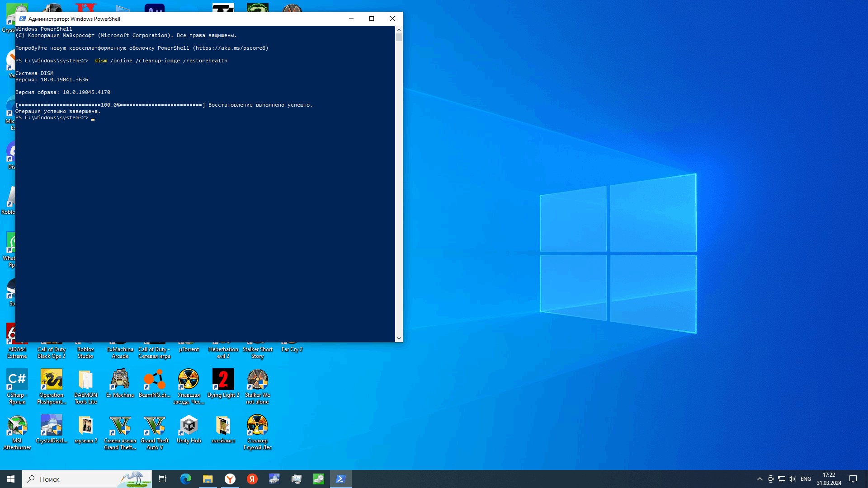Switch to PowerShell taskbar button
Image resolution: width=868 pixels, height=488 pixels.
click(341, 479)
